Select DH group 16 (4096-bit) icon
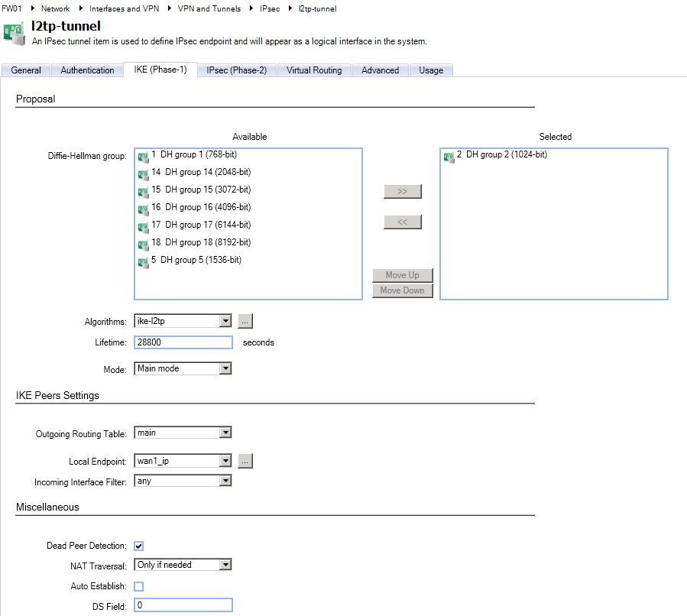This screenshot has width=687, height=616. pos(143,209)
